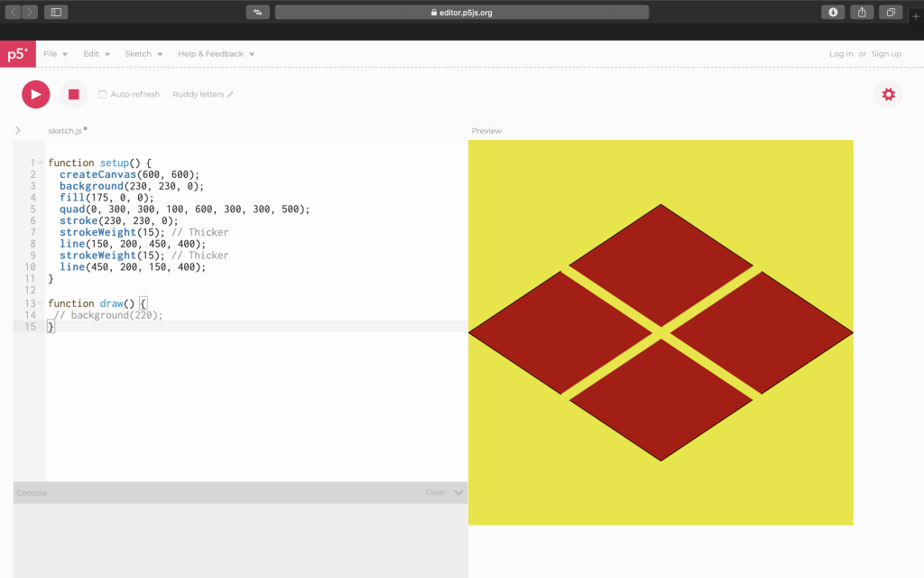Show the browser tab overview icon

(891, 12)
